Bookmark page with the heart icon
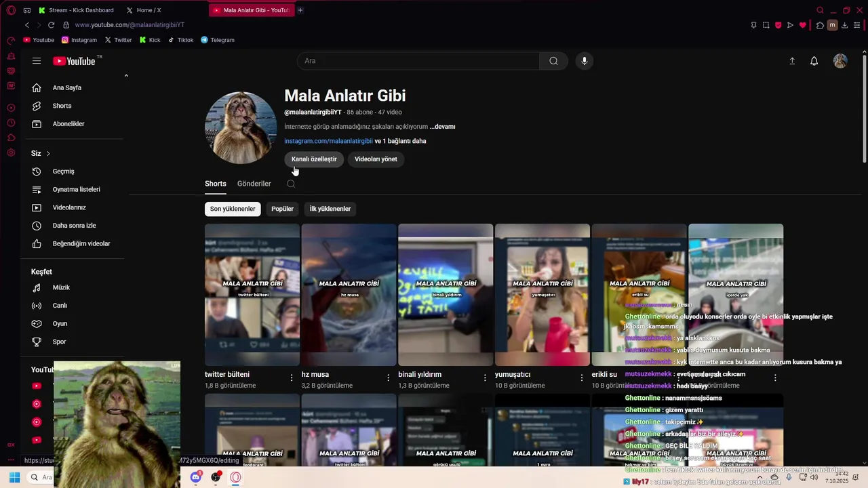The image size is (868, 488). click(x=802, y=25)
